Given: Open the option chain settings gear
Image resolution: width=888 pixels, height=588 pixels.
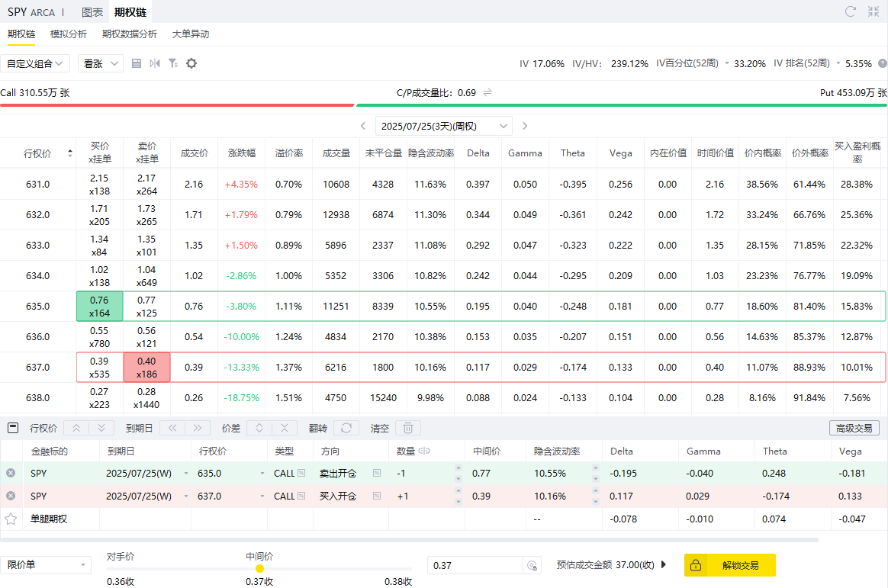Looking at the screenshot, I should pyautogui.click(x=191, y=63).
